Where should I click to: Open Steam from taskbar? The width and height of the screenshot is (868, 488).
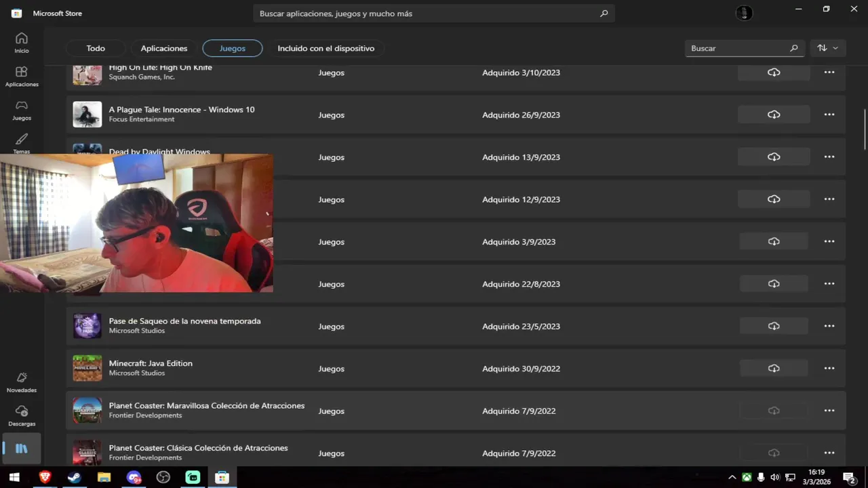coord(74,477)
